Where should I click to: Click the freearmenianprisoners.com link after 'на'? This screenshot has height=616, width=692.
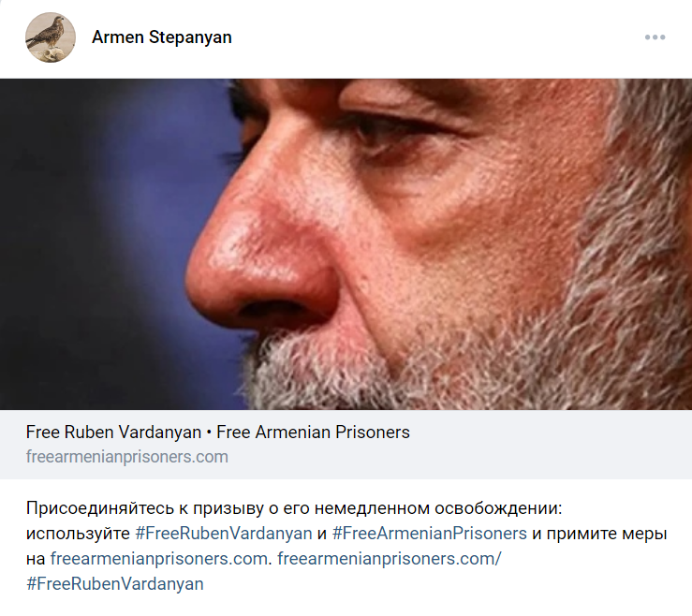pos(159,559)
